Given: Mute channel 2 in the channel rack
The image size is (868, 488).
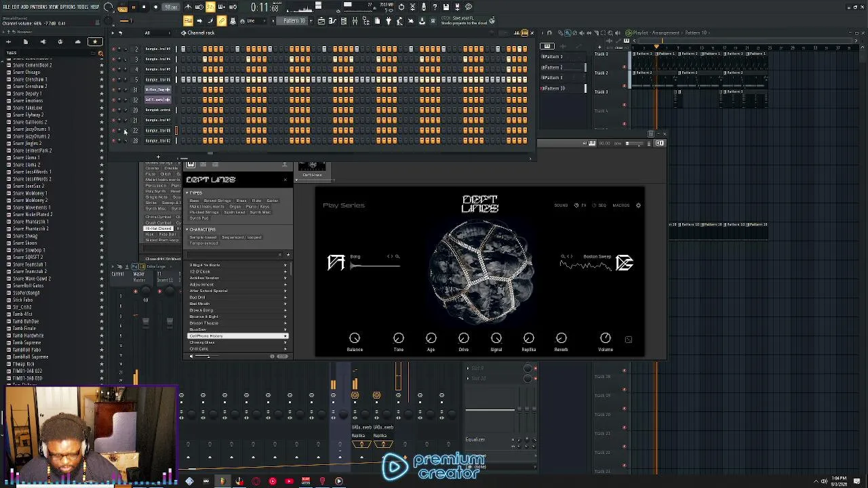Looking at the screenshot, I should coord(113,49).
